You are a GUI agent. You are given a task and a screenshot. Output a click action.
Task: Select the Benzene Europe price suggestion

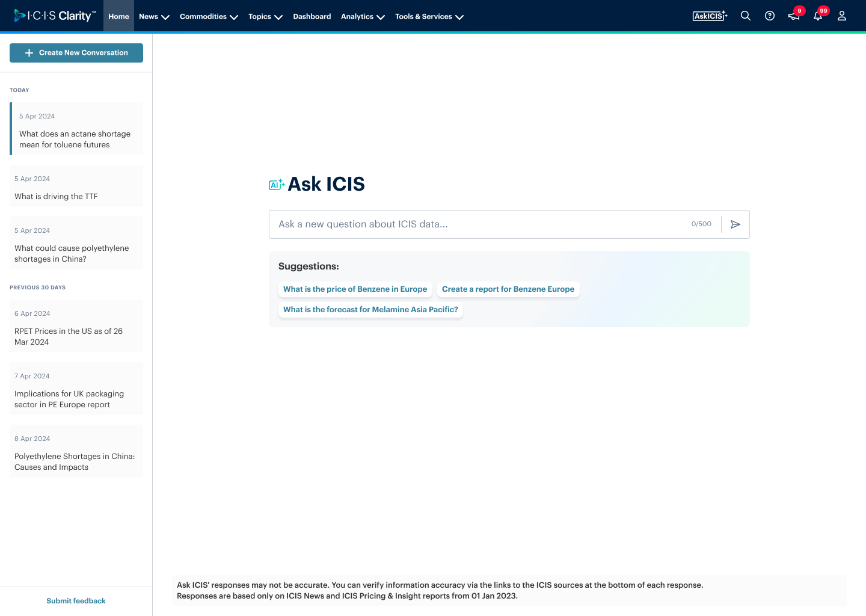pyautogui.click(x=355, y=289)
